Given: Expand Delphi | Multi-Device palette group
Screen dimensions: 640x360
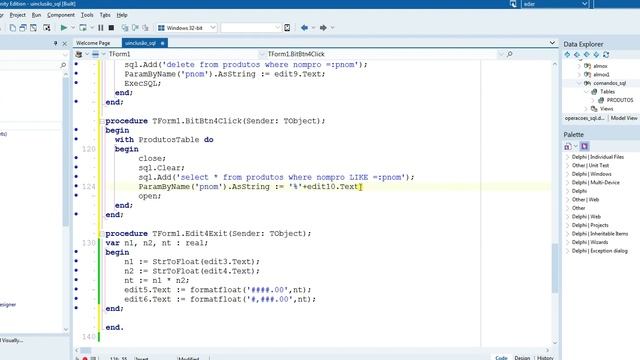Looking at the screenshot, I should point(568,182).
